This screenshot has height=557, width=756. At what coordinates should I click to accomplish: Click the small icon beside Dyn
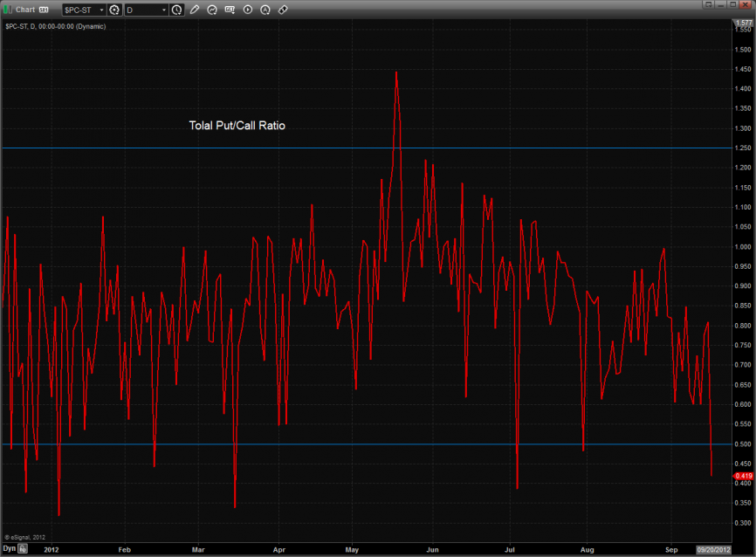[24, 550]
